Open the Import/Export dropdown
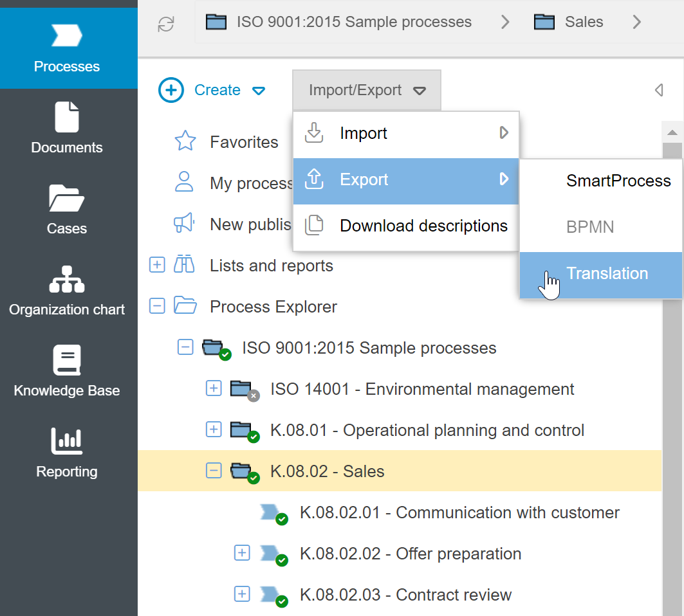684x616 pixels. pyautogui.click(x=367, y=90)
